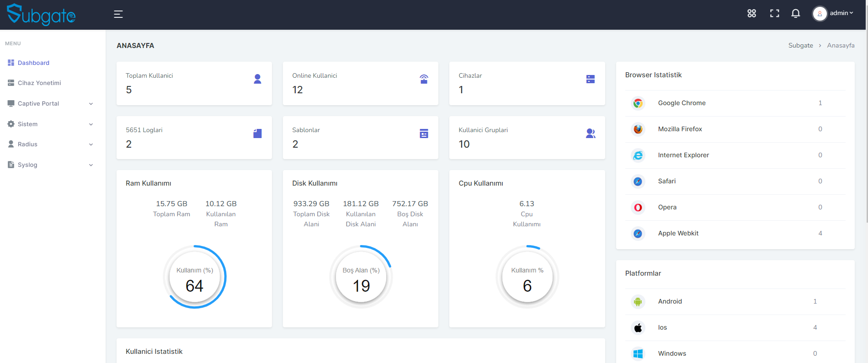Viewport: 868px width, 363px height.
Task: Toggle the hamburger sidebar menu icon
Action: (118, 14)
